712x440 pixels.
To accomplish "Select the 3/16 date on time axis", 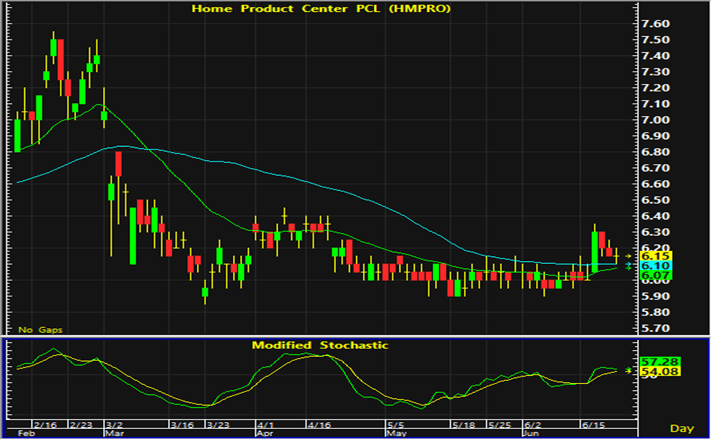I will [183, 425].
